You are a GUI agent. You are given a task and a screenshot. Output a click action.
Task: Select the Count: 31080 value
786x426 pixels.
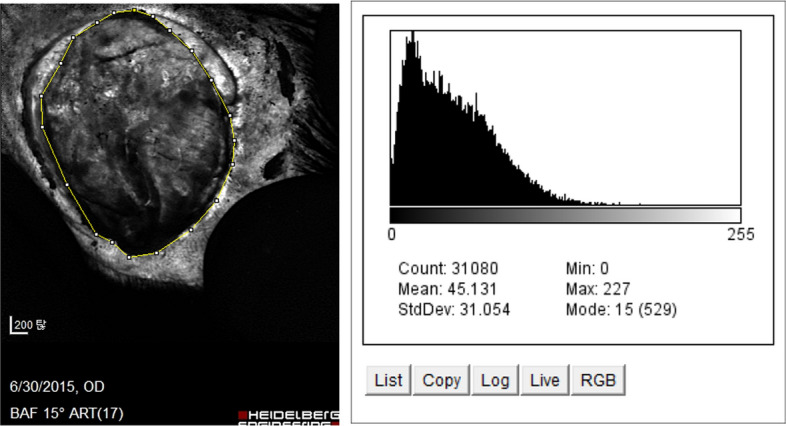[x=448, y=269]
